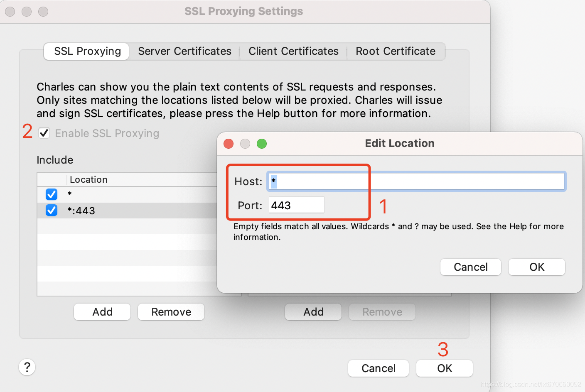Click the greyed Remove under Exclude list
Screen dimensions: 585x392
click(x=382, y=312)
